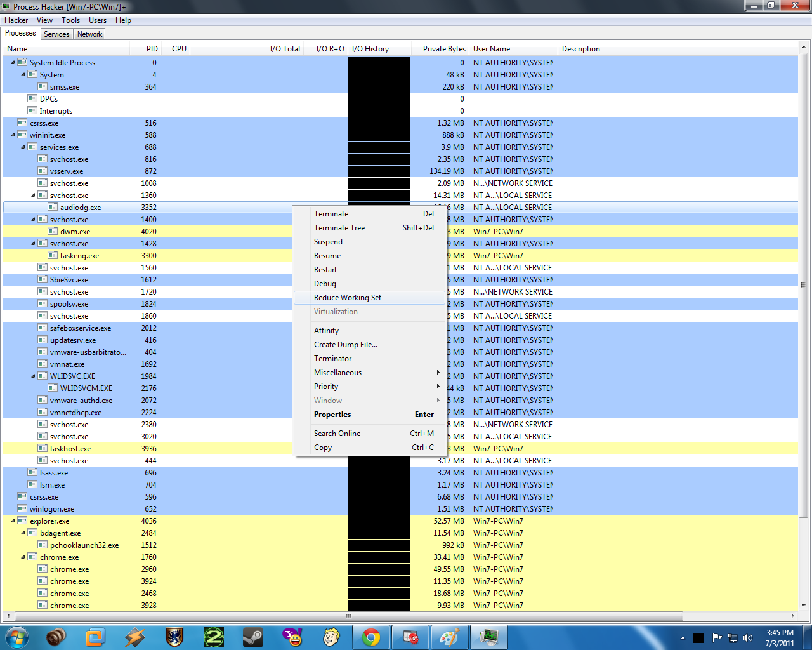Sort by User Name column header

(513, 49)
